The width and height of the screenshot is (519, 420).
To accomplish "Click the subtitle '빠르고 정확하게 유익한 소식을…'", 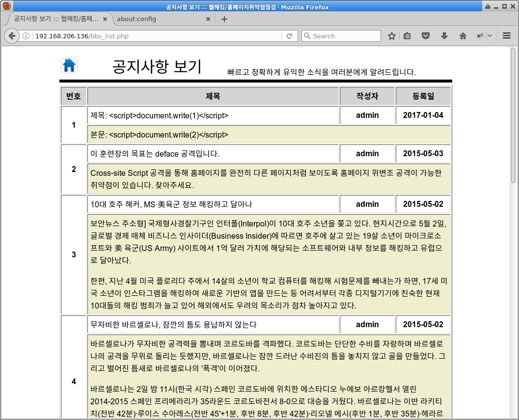I will pos(322,72).
